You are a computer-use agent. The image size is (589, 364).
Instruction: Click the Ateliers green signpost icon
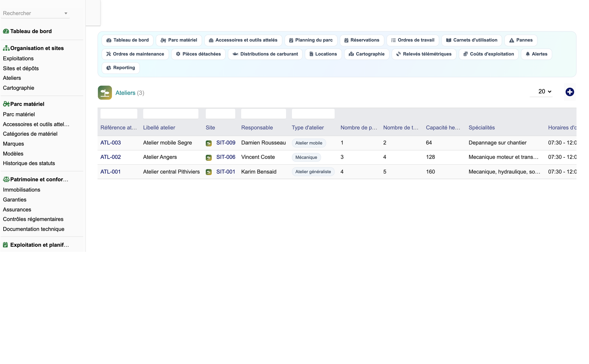pos(105,93)
